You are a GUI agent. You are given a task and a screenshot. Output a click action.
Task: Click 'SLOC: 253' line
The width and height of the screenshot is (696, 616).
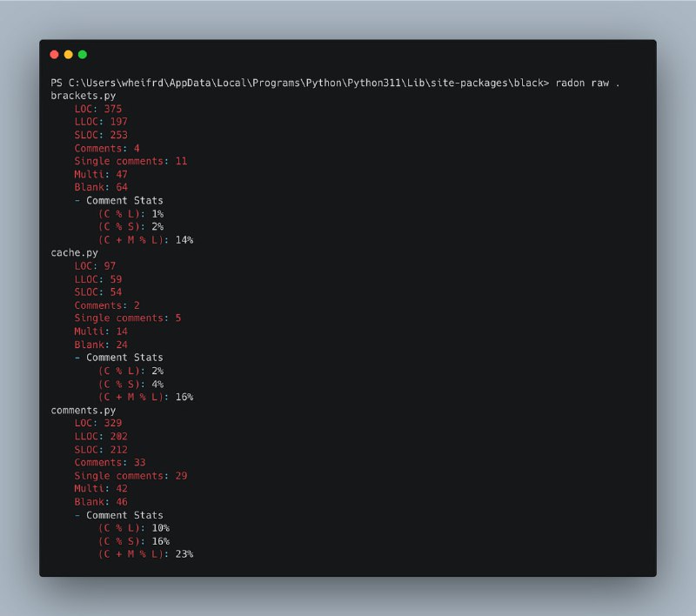click(101, 135)
